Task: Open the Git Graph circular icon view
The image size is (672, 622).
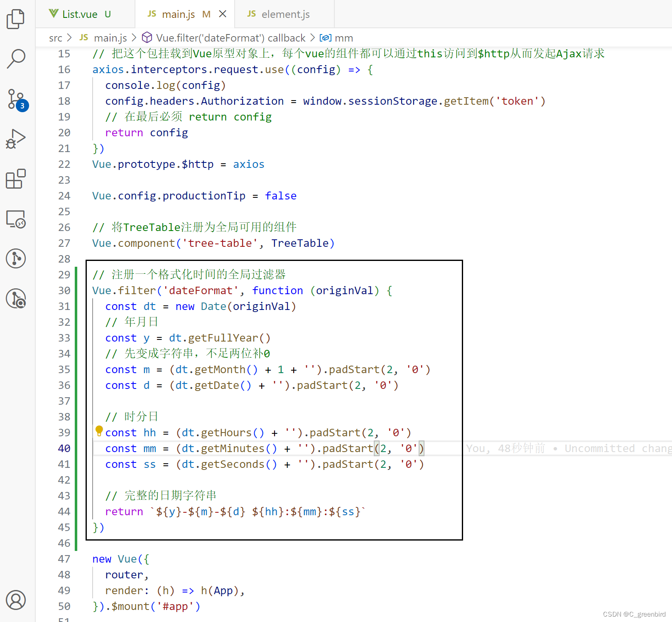Action: [x=16, y=258]
